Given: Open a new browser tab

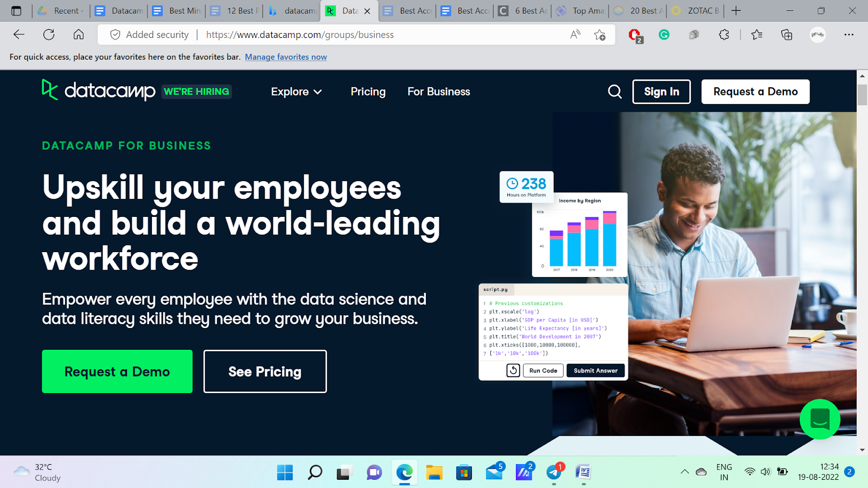Looking at the screenshot, I should click(736, 11).
